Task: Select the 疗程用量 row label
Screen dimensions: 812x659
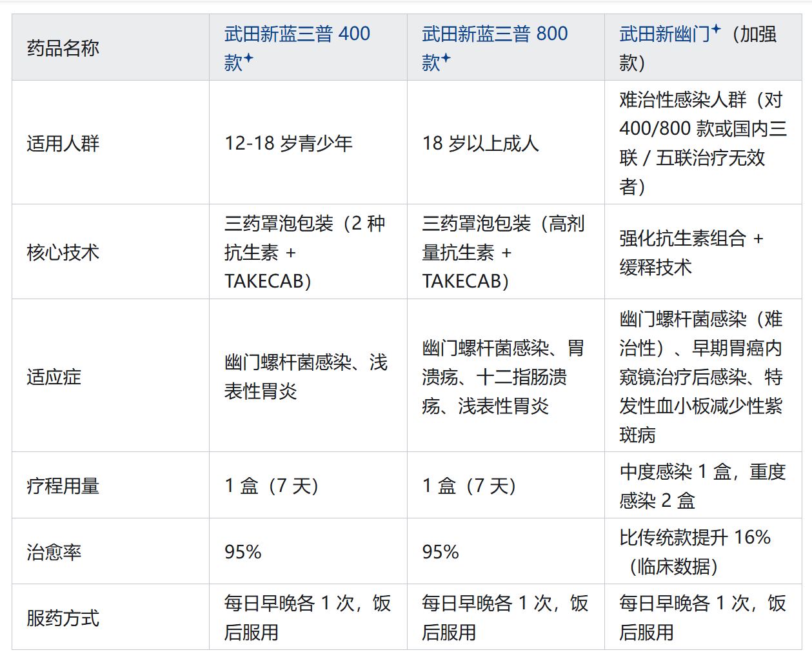Action: point(63,486)
